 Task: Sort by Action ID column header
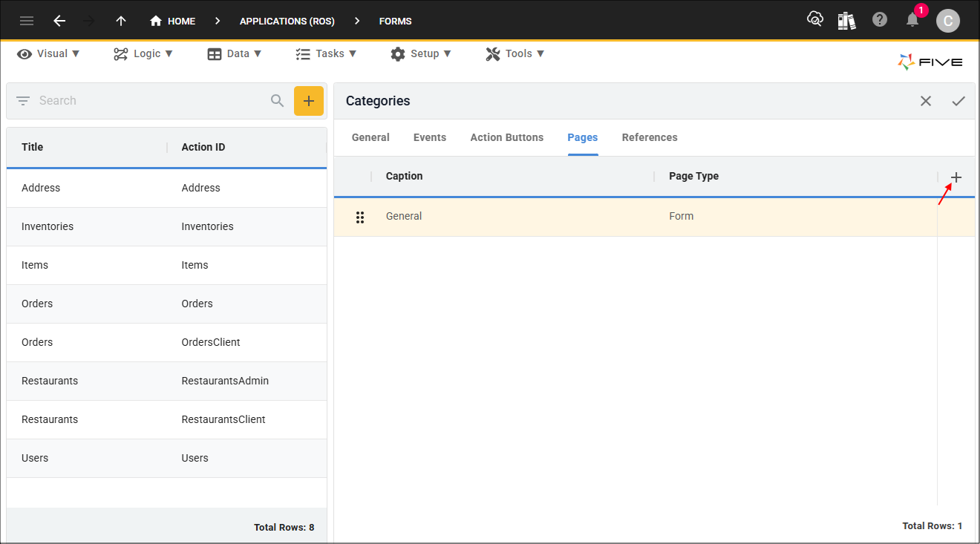point(203,147)
